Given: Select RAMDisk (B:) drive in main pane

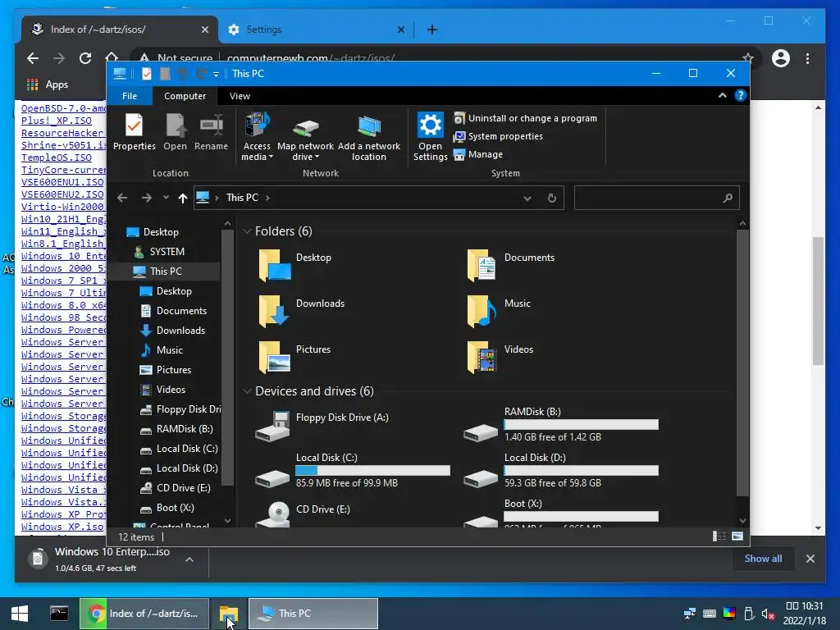Looking at the screenshot, I should [x=560, y=426].
